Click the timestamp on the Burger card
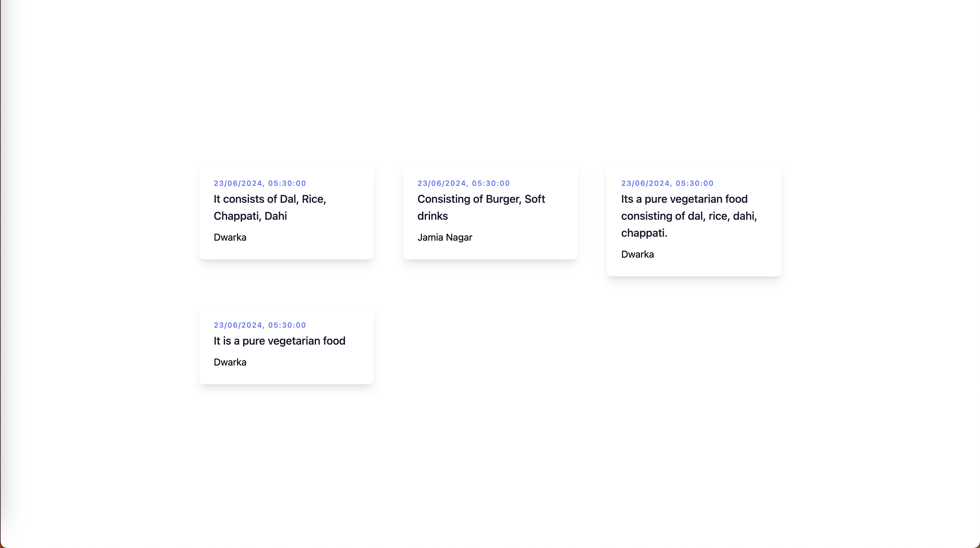The image size is (980, 548). [x=463, y=183]
